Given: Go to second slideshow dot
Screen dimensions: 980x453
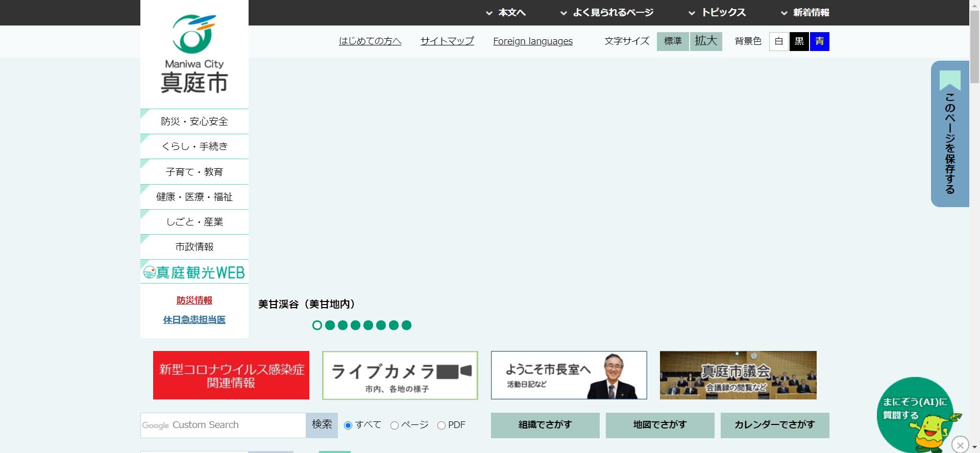Looking at the screenshot, I should tap(330, 325).
